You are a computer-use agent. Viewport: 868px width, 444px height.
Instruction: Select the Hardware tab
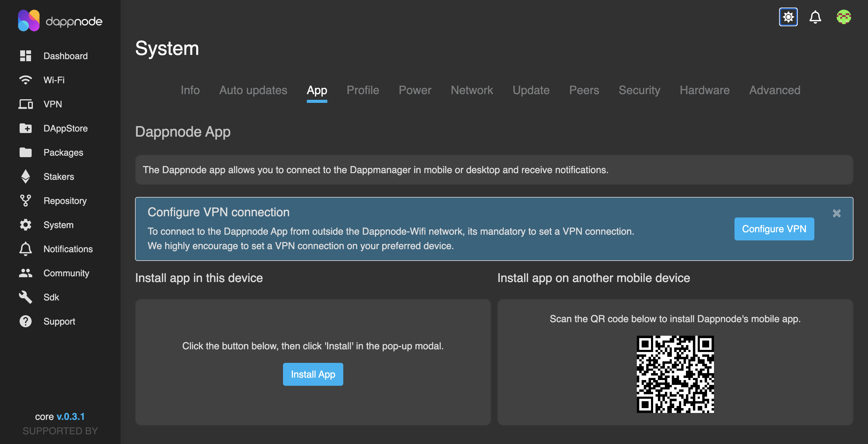(x=704, y=90)
